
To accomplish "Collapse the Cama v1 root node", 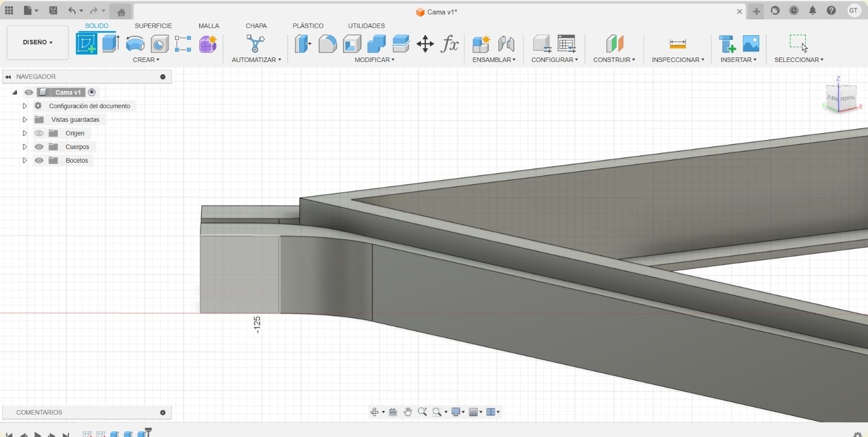I will tap(15, 92).
